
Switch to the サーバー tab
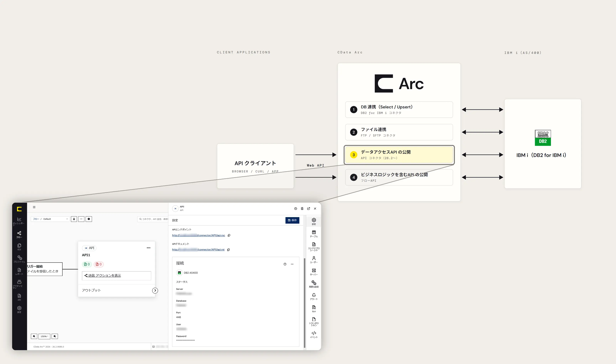[x=314, y=272]
